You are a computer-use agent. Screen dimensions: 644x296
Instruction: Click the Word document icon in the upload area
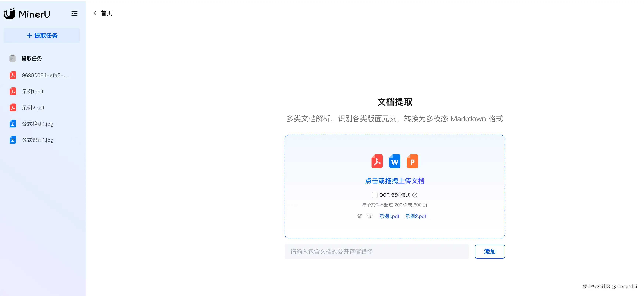pyautogui.click(x=394, y=161)
